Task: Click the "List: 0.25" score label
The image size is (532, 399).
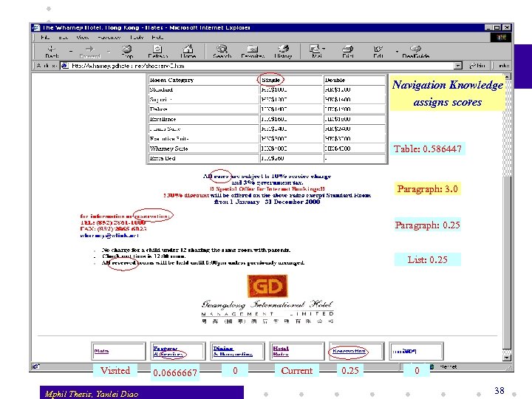Action: (x=428, y=259)
